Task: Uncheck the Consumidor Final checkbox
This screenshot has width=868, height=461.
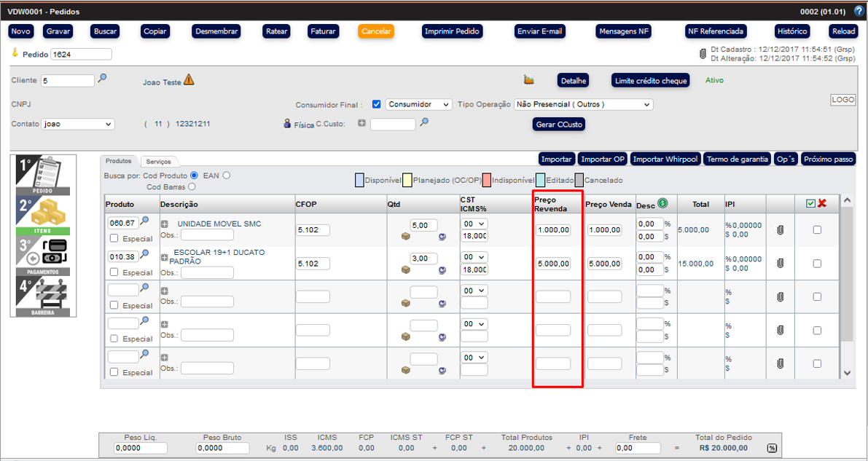Action: (376, 104)
